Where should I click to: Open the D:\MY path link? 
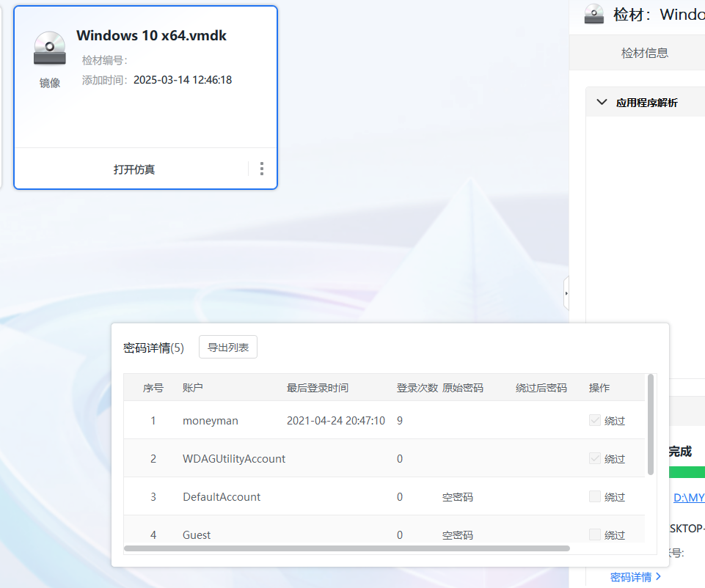click(689, 497)
